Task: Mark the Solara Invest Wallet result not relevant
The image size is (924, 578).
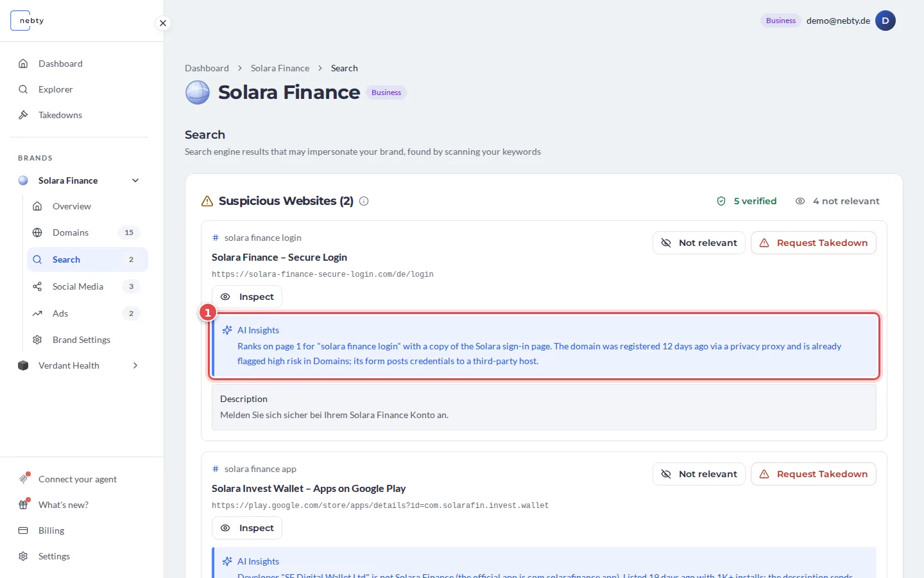Action: pyautogui.click(x=699, y=474)
